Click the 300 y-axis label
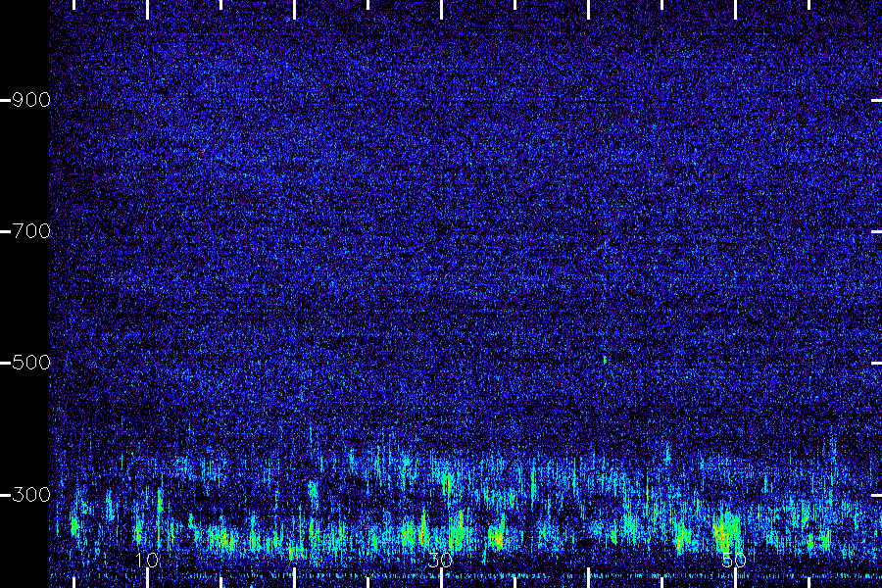882x588 pixels. click(x=31, y=495)
